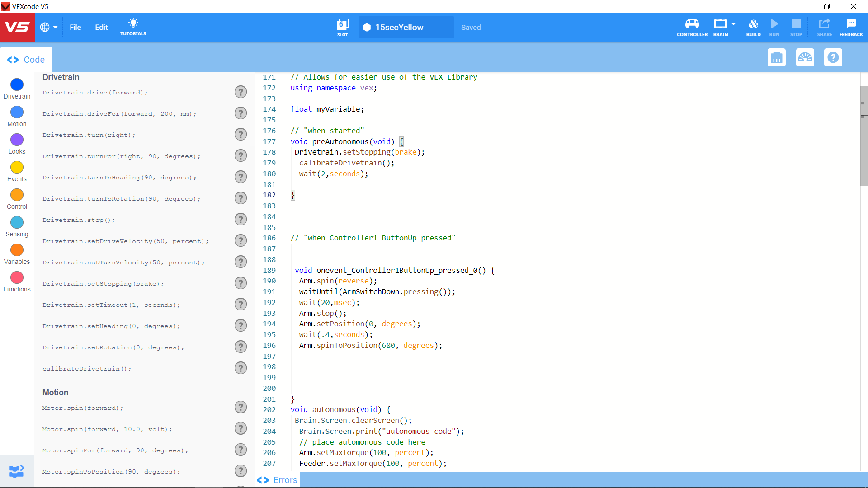Click the void preAutonomous(void) line
The height and width of the screenshot is (488, 868).
click(x=347, y=142)
